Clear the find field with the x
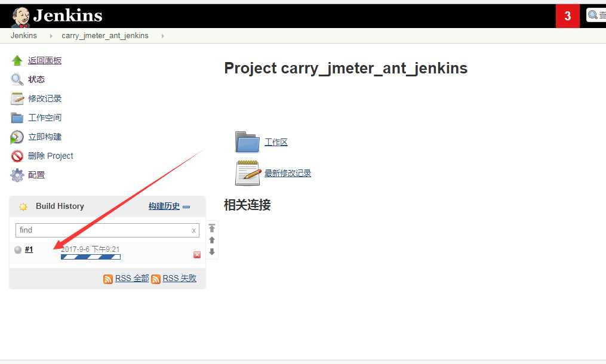Image resolution: width=606 pixels, height=364 pixels. coord(193,231)
